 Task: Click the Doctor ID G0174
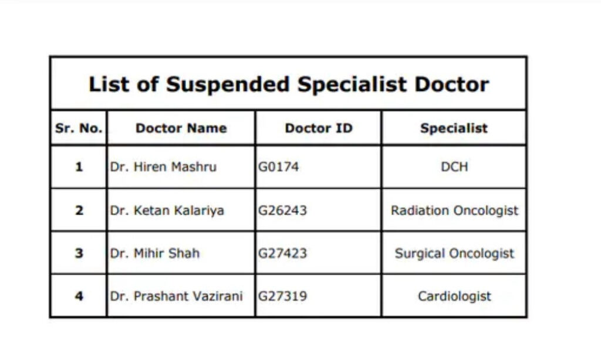click(x=278, y=167)
